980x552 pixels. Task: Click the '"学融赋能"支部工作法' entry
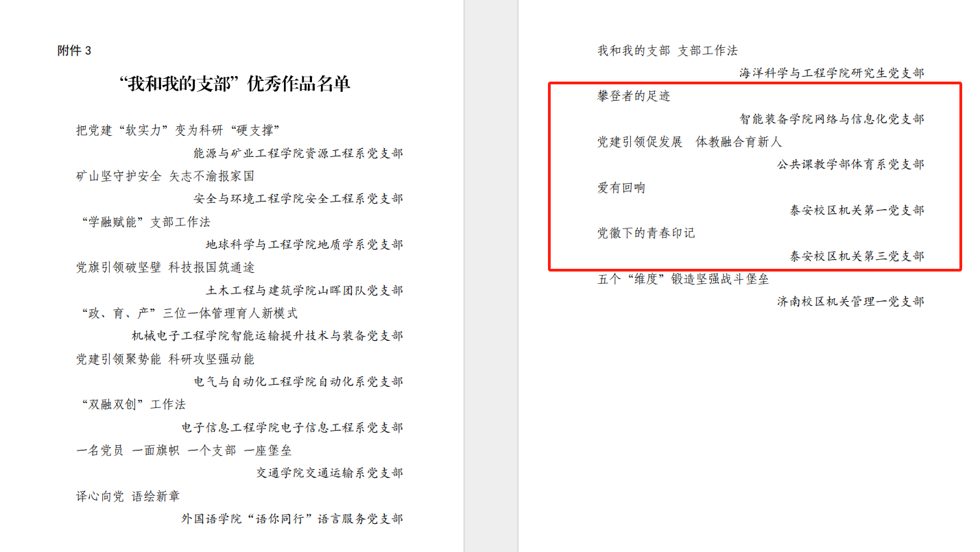click(x=145, y=222)
